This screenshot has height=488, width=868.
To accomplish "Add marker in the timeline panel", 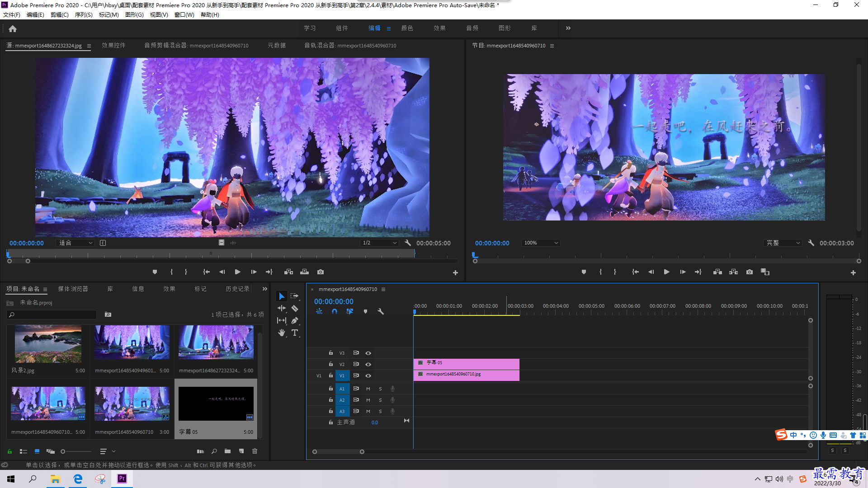I will pyautogui.click(x=365, y=311).
